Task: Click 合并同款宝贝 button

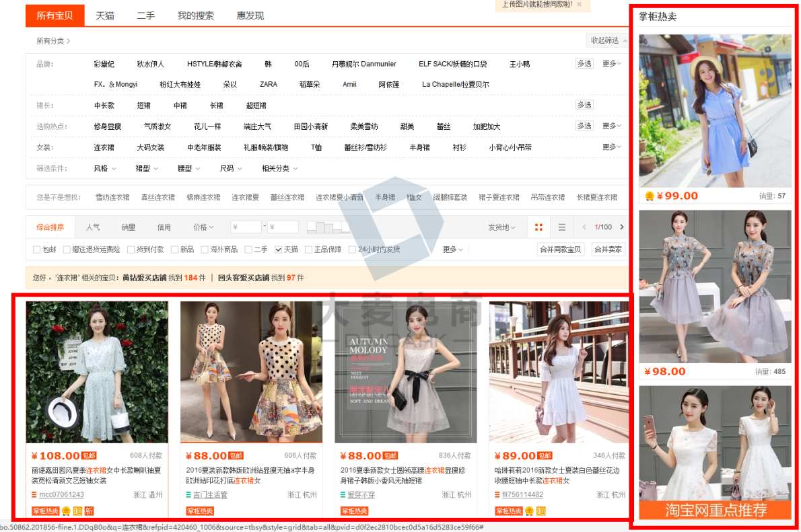Action: pos(561,250)
